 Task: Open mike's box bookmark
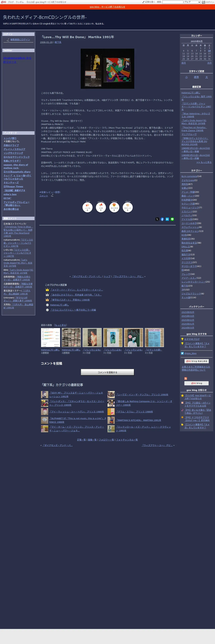10,194
